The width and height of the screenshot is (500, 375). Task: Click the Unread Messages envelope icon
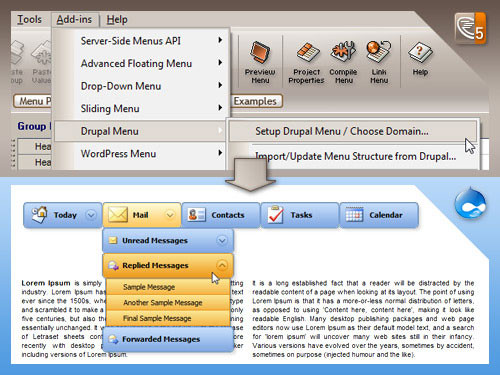[x=113, y=240]
